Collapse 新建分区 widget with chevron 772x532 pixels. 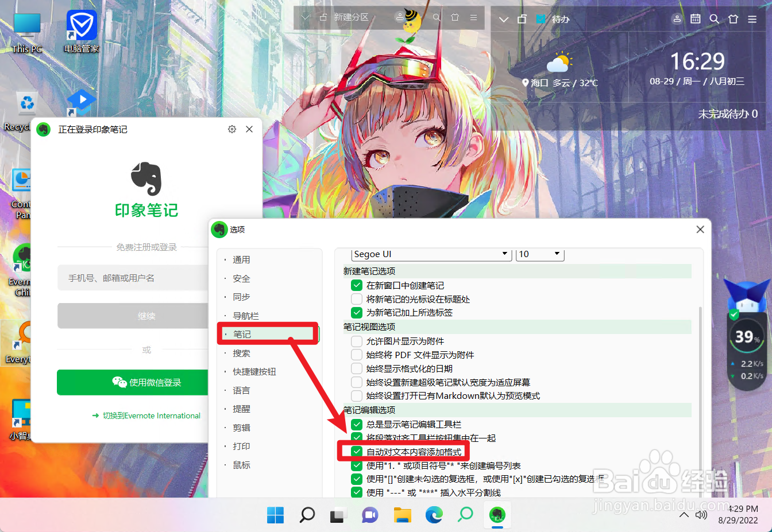tap(306, 18)
